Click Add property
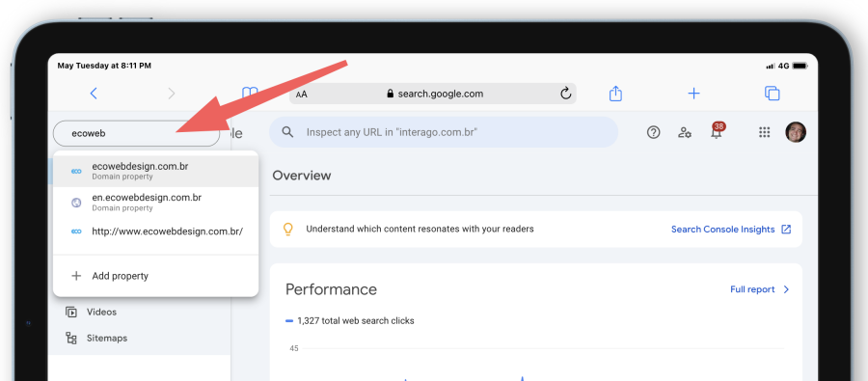868x381 pixels. (x=155, y=276)
